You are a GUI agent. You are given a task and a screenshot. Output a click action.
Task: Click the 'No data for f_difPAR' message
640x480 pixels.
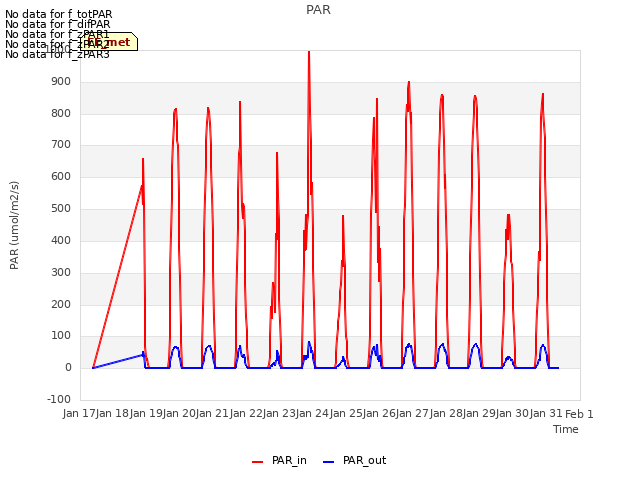(58, 24)
